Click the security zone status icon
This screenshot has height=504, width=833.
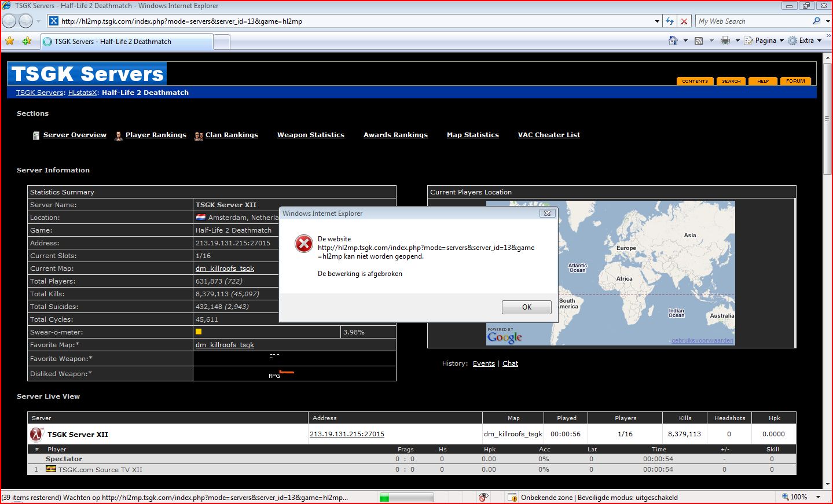512,497
